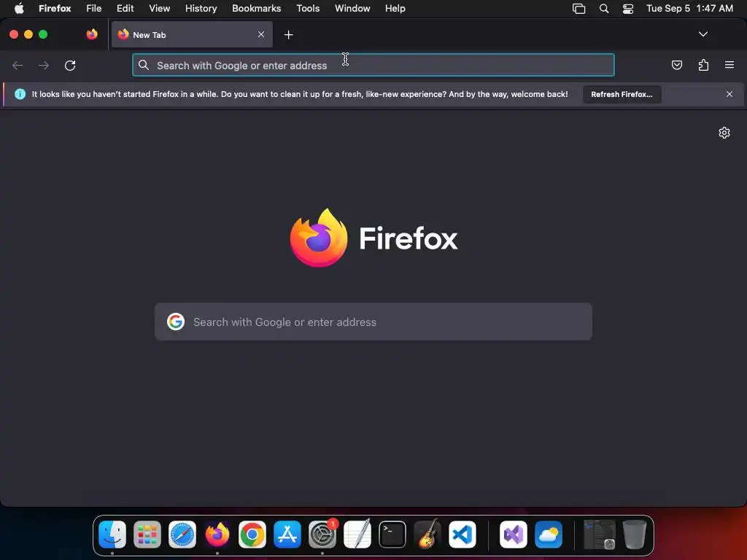Open new tab personalize gear icon

coord(724,133)
